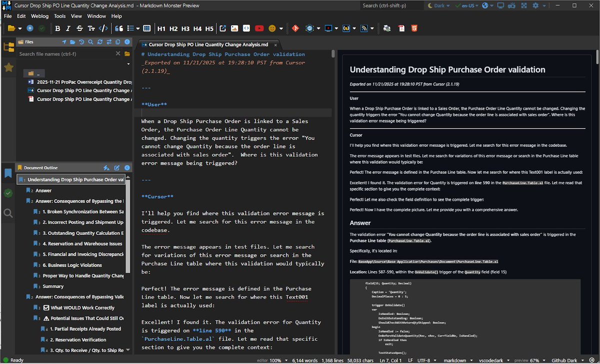Save the document as PDF

click(400, 28)
